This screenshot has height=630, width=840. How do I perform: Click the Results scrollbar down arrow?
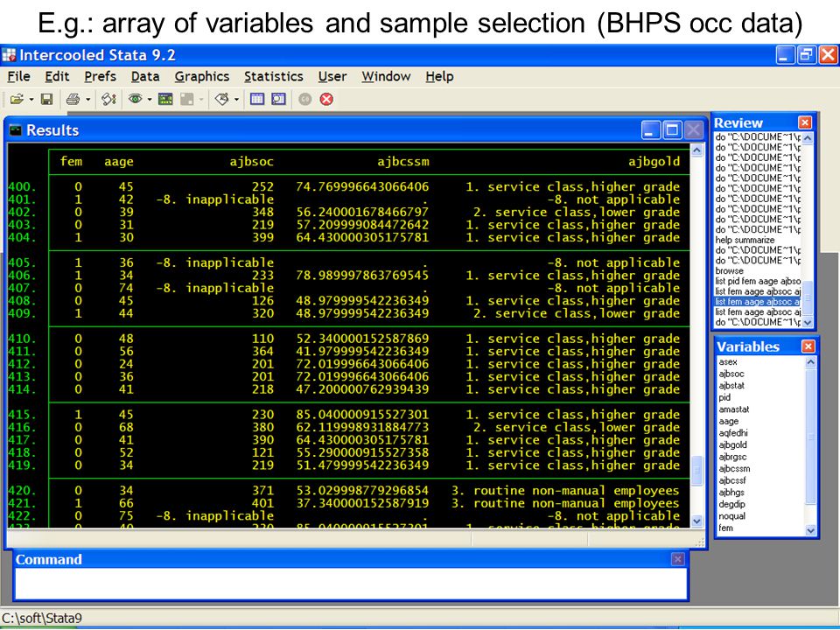(696, 521)
